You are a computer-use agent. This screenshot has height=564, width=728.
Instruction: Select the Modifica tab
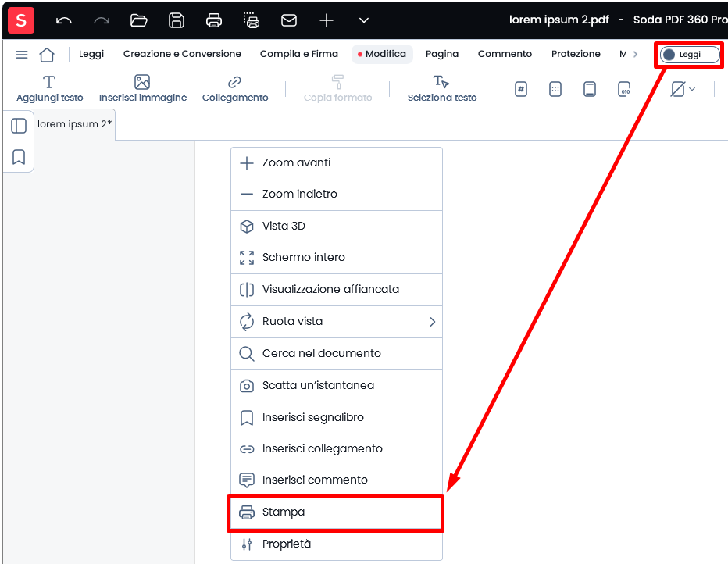[x=382, y=54]
